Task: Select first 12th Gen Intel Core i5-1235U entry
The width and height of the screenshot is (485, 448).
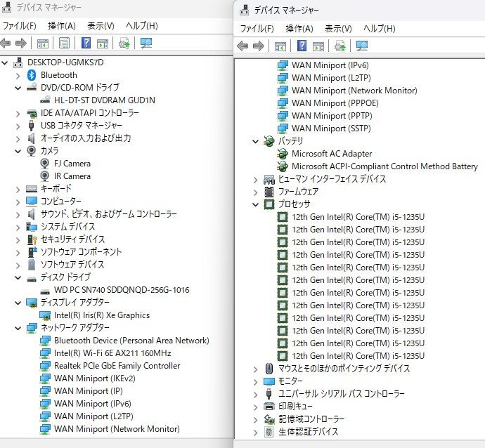Action: coord(358,217)
